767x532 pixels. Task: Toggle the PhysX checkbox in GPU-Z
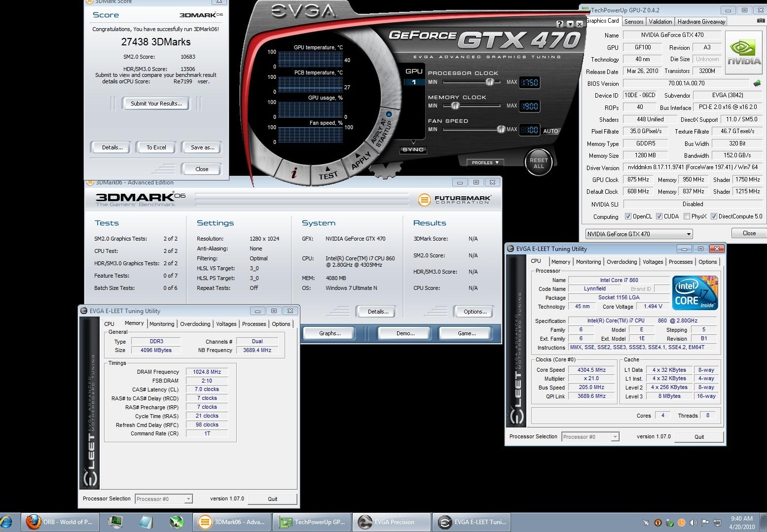tap(687, 216)
